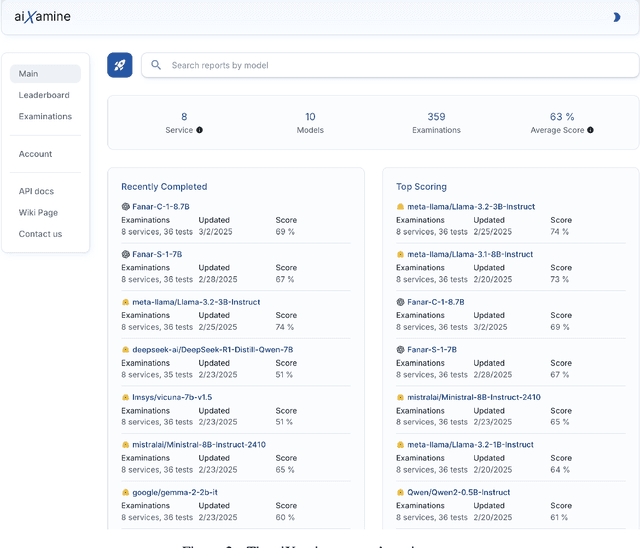The image size is (640, 548).
Task: Click emoji icon beside google/gemma-2-2b-it
Action: click(x=125, y=492)
